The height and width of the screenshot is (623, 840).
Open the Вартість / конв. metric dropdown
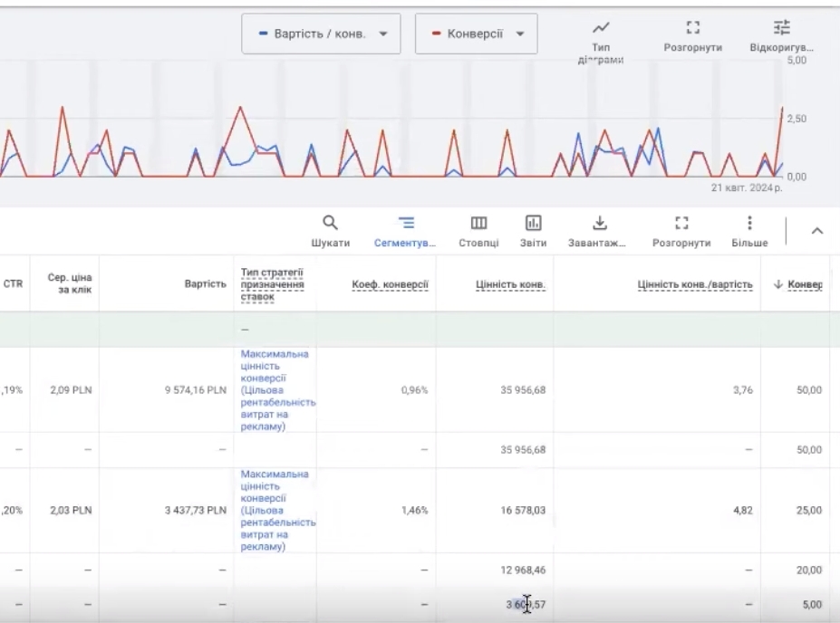pos(321,34)
